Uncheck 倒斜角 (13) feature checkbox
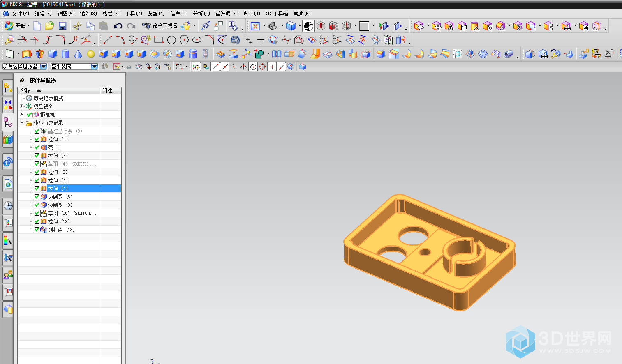The width and height of the screenshot is (622, 364). [37, 230]
